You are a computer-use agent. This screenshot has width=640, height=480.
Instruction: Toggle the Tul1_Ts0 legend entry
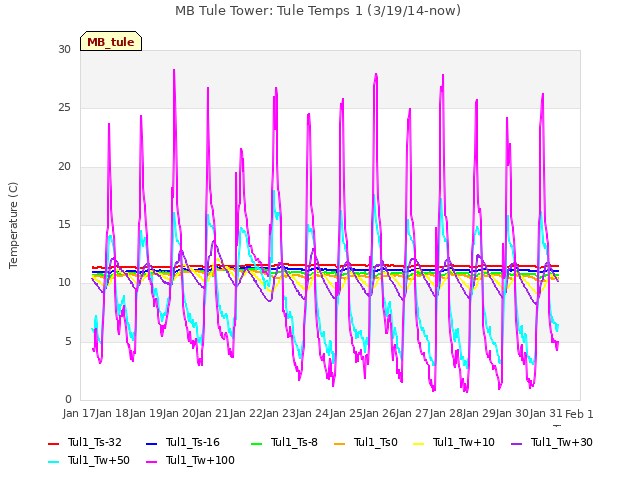click(366, 442)
